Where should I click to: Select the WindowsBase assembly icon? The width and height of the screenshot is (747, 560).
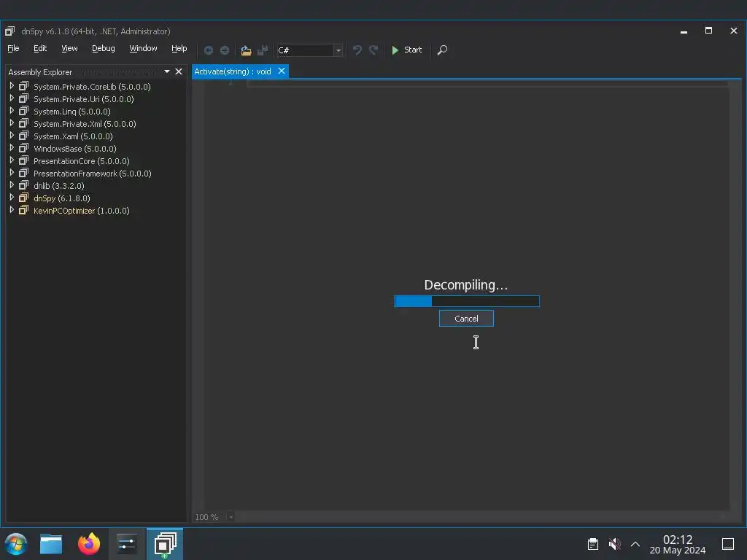23,148
